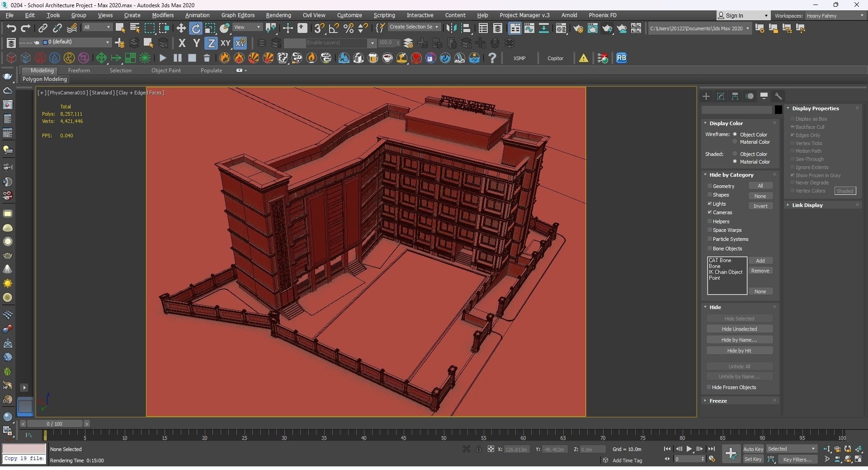Click the Key Filters button
The height and width of the screenshot is (470, 868).
pos(797,460)
